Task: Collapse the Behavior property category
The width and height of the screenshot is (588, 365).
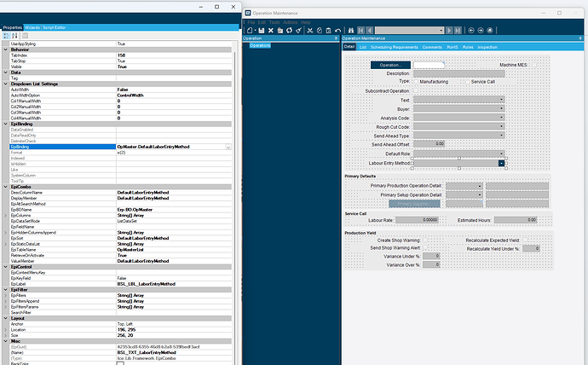Action: pos(6,49)
